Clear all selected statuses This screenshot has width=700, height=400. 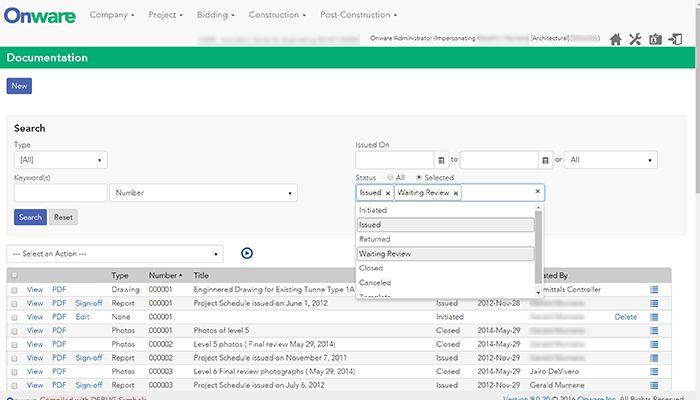coord(538,192)
